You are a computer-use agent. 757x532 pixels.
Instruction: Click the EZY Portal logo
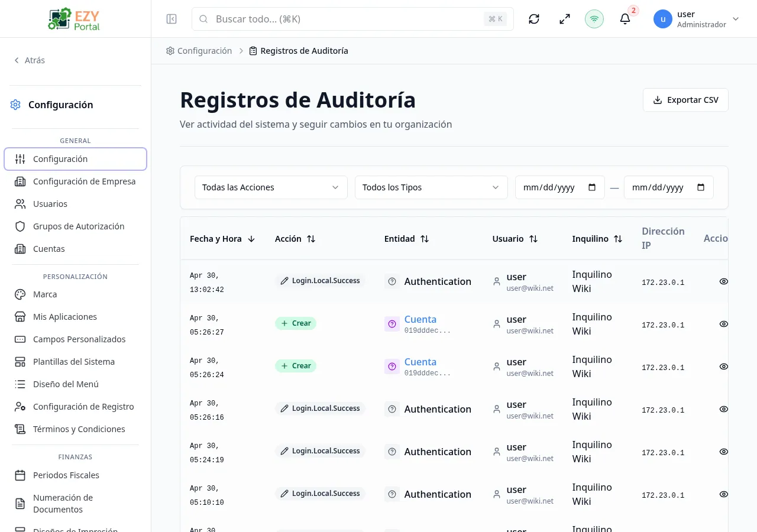[x=75, y=19]
